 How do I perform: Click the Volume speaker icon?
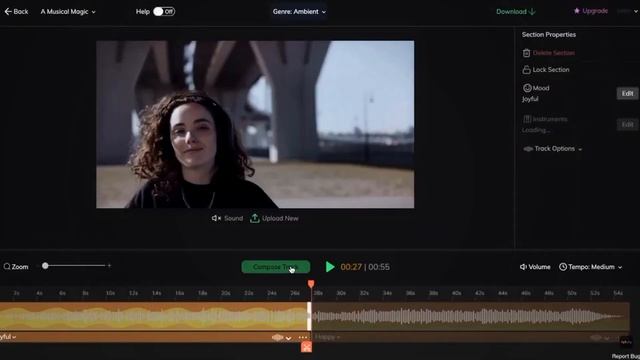tap(523, 267)
